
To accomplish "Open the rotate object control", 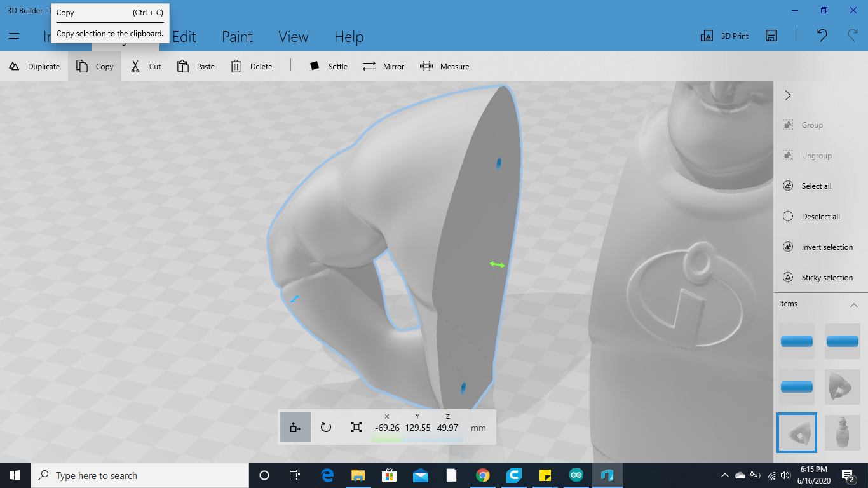I will coord(326,426).
